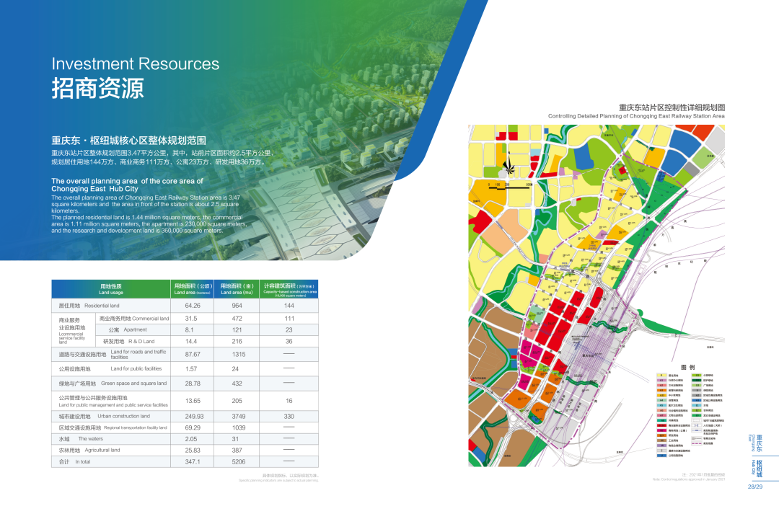Select the "5206" total mu value
Screen dimensions: 779x532
[x=239, y=461]
